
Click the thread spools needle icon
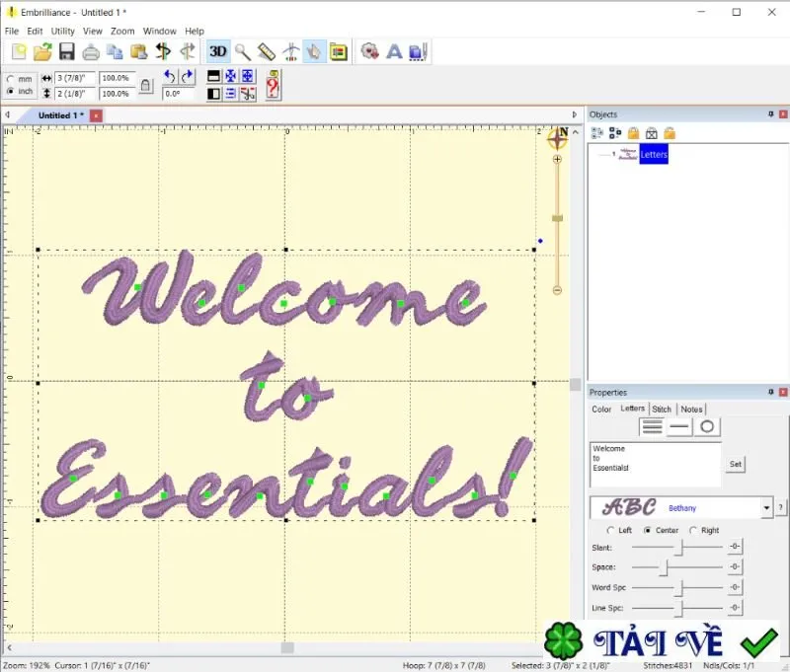[418, 52]
